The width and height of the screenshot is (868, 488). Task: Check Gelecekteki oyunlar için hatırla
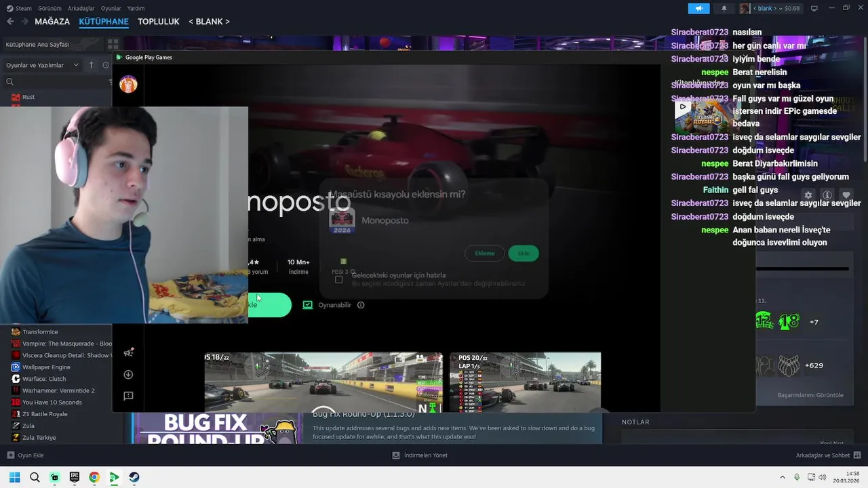(339, 279)
